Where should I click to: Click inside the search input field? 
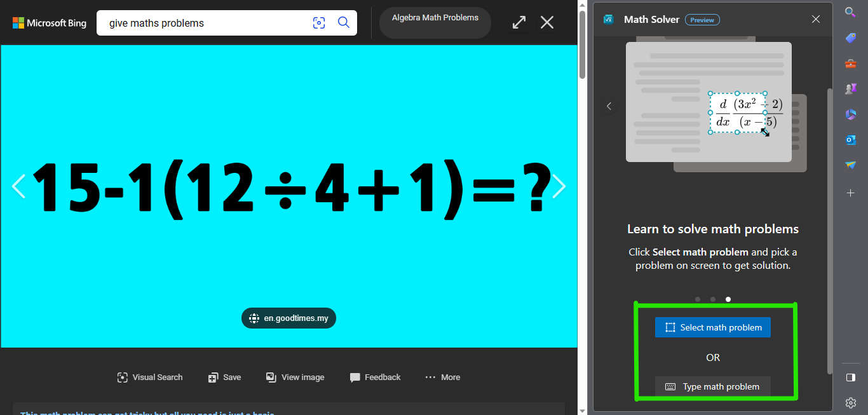coord(203,22)
